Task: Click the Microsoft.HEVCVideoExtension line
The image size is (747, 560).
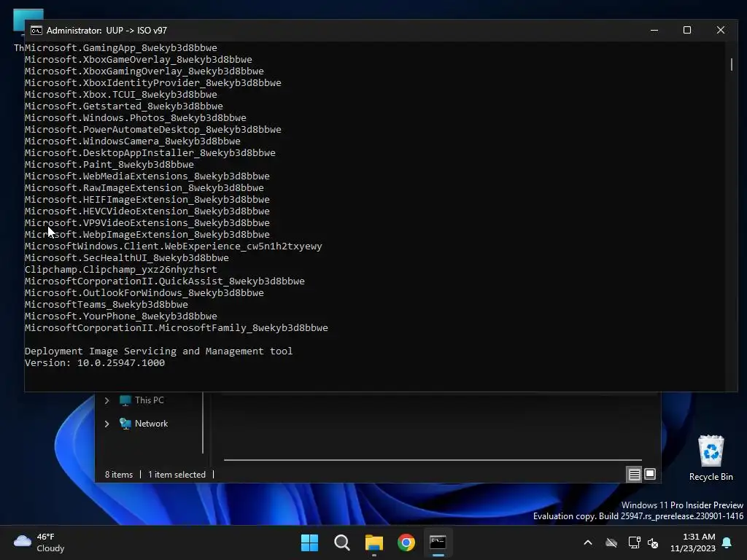Action: point(147,211)
